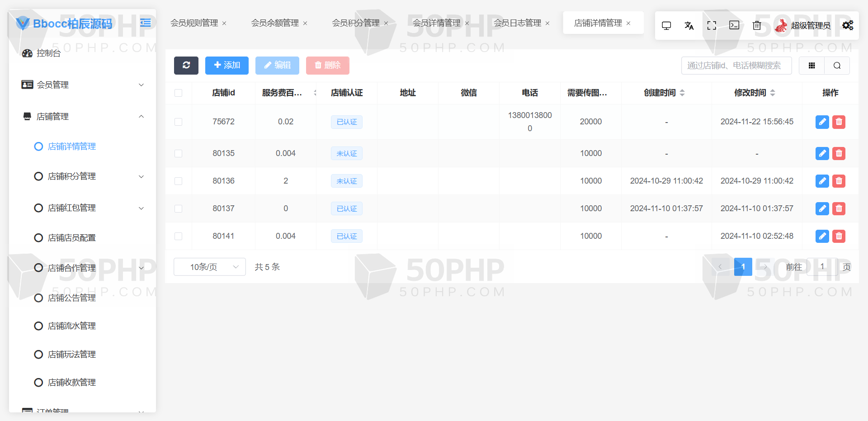Click the clear cache trash icon in header

pyautogui.click(x=757, y=25)
